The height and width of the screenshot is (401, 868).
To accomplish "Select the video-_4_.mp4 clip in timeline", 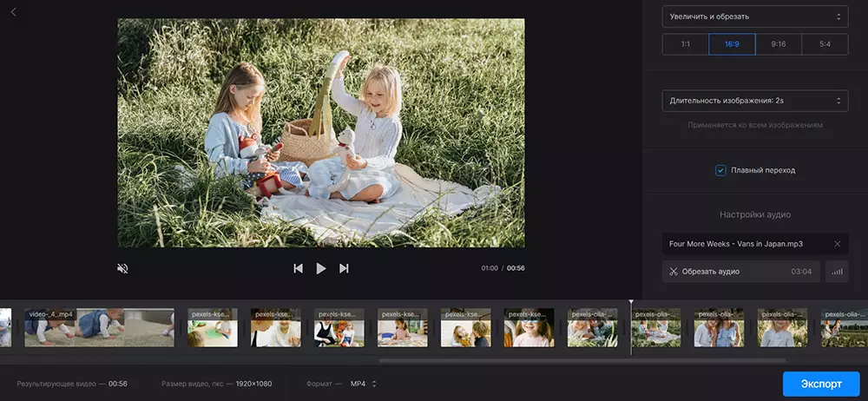I will point(98,328).
